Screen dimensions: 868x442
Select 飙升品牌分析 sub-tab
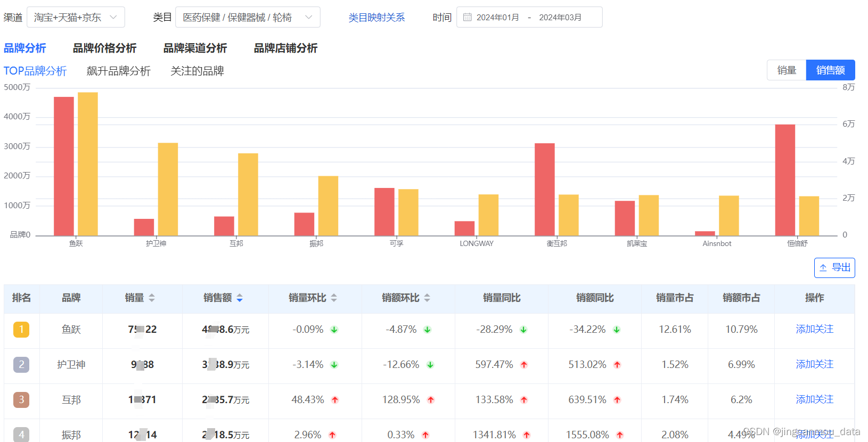click(x=118, y=71)
